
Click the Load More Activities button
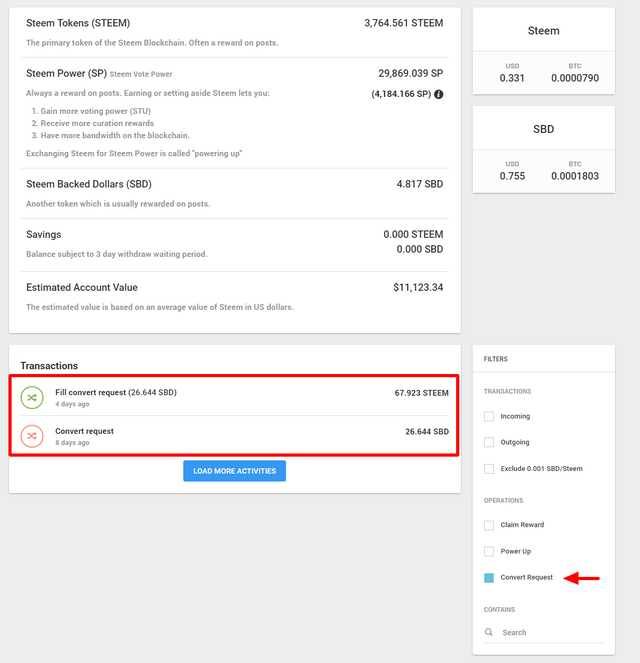point(235,471)
